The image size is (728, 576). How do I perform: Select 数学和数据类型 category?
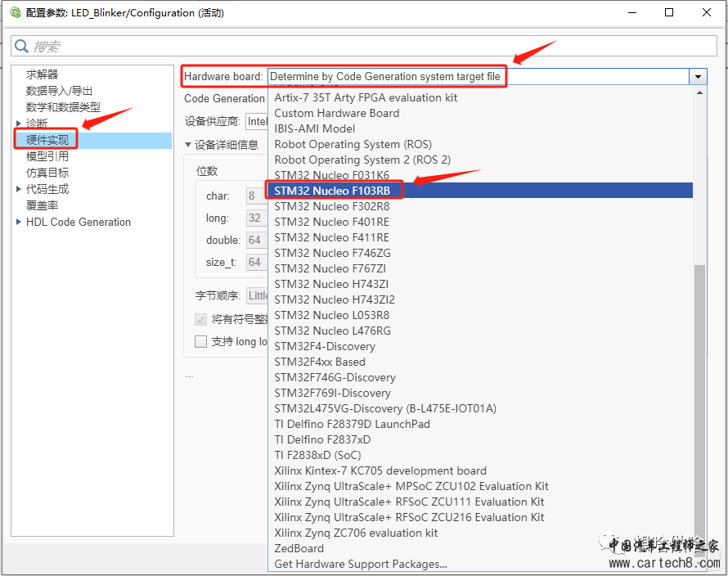(x=63, y=107)
